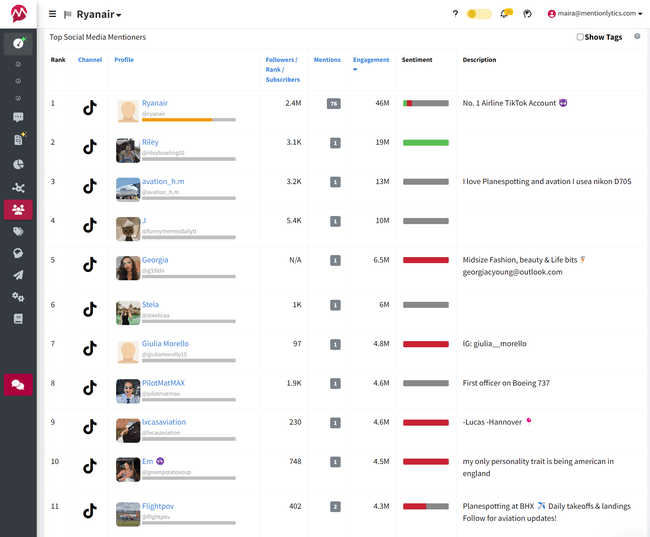Click the @funnymemesdailytt handle
The width and height of the screenshot is (650, 537).
[x=169, y=231]
